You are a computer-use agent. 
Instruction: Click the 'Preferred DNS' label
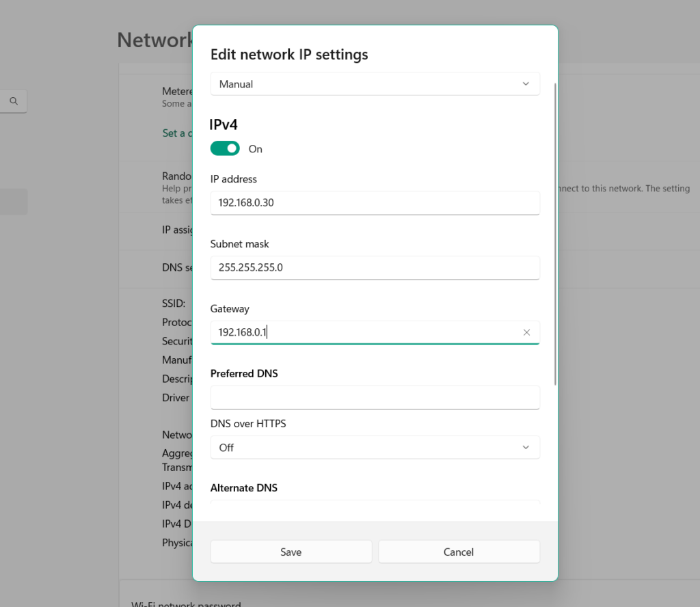coord(244,374)
